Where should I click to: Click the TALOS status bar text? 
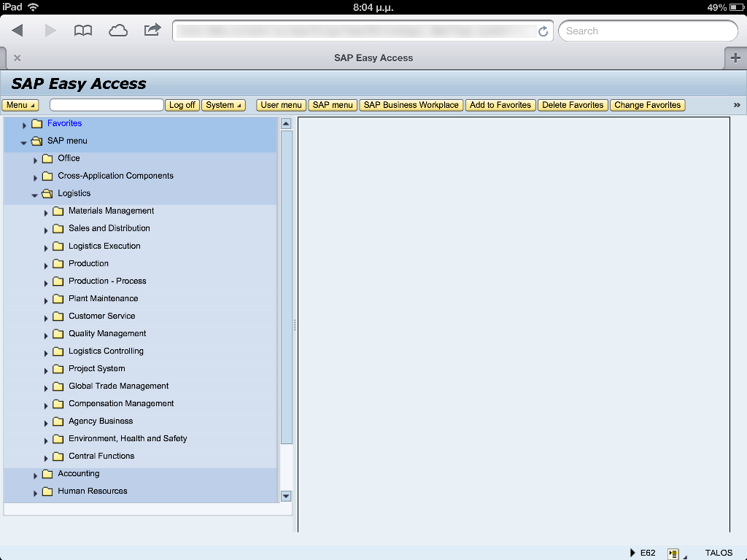point(719,553)
